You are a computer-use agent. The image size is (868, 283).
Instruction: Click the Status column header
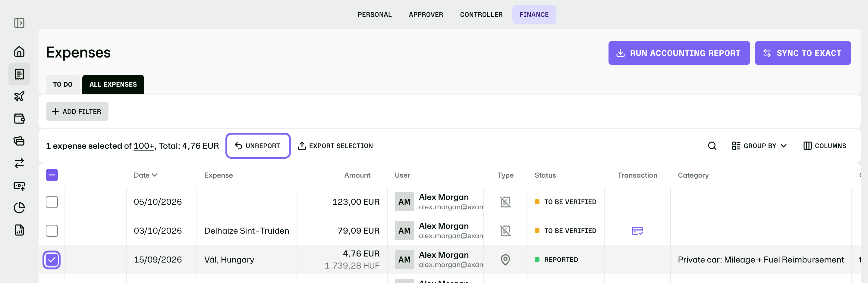point(545,175)
